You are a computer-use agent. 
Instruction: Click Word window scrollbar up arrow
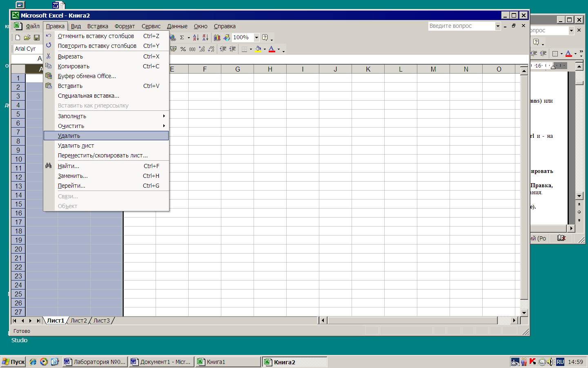pyautogui.click(x=579, y=66)
